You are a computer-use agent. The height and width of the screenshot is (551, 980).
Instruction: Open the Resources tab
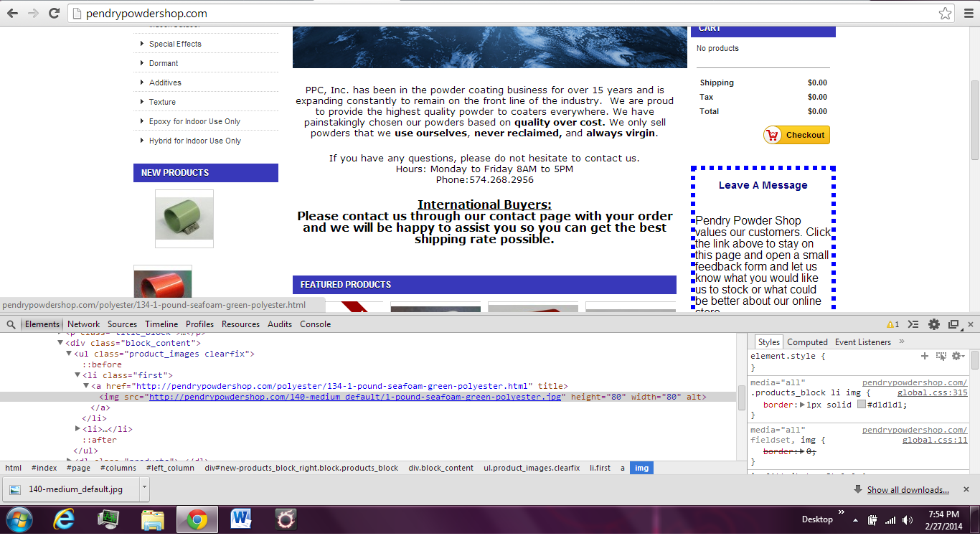tap(240, 324)
